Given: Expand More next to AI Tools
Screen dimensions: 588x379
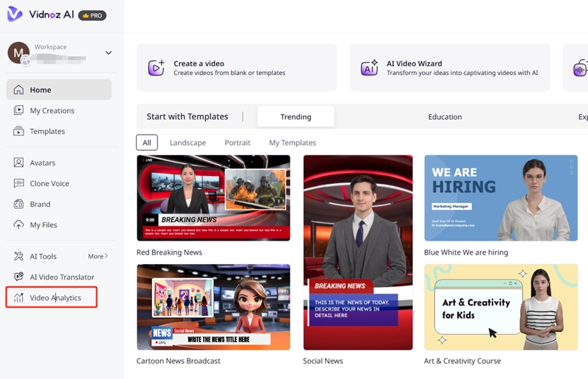Looking at the screenshot, I should pyautogui.click(x=98, y=256).
